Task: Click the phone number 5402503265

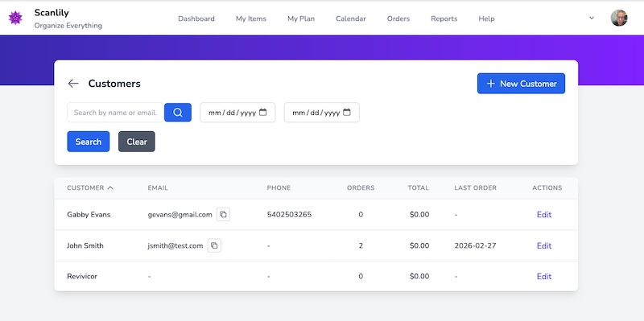Action: [x=289, y=214]
